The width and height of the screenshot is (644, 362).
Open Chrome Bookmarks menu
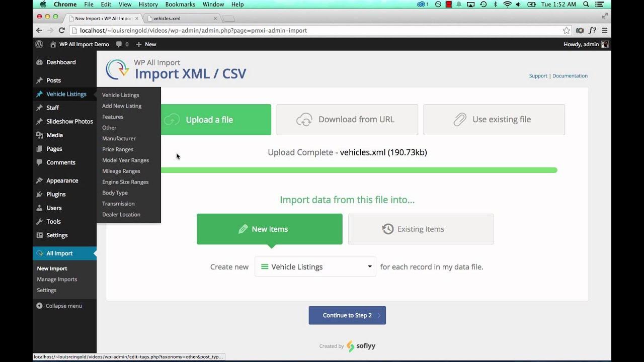pos(180,4)
